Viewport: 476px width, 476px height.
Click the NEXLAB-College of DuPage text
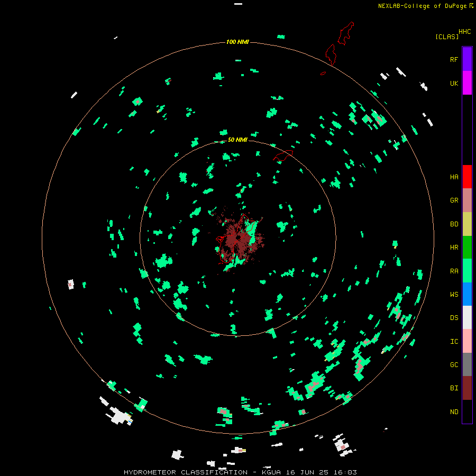[422, 6]
